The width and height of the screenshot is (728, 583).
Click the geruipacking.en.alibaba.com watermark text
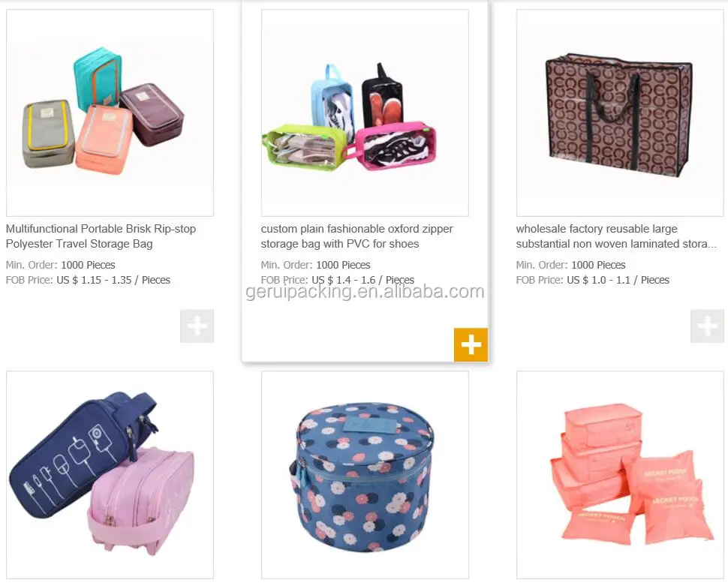pyautogui.click(x=365, y=292)
